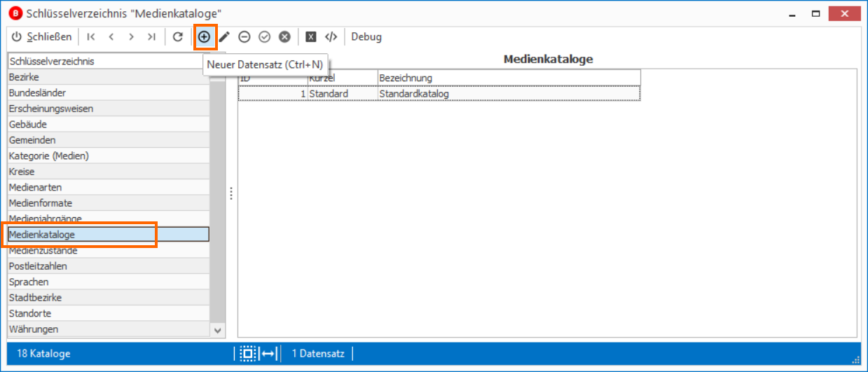Cancel changes with filled X-circle icon
The image size is (868, 372).
coord(284,36)
